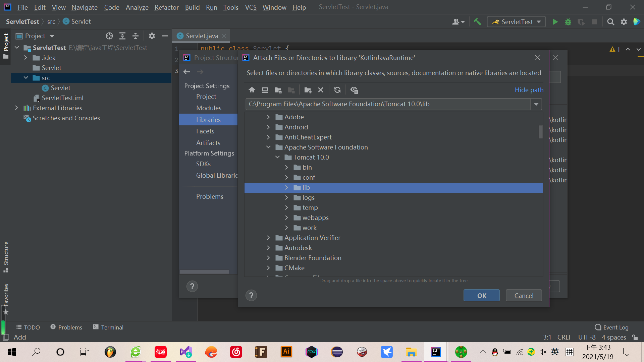This screenshot has width=644, height=362.
Task: Click Hide path link in the dialog
Action: click(529, 90)
